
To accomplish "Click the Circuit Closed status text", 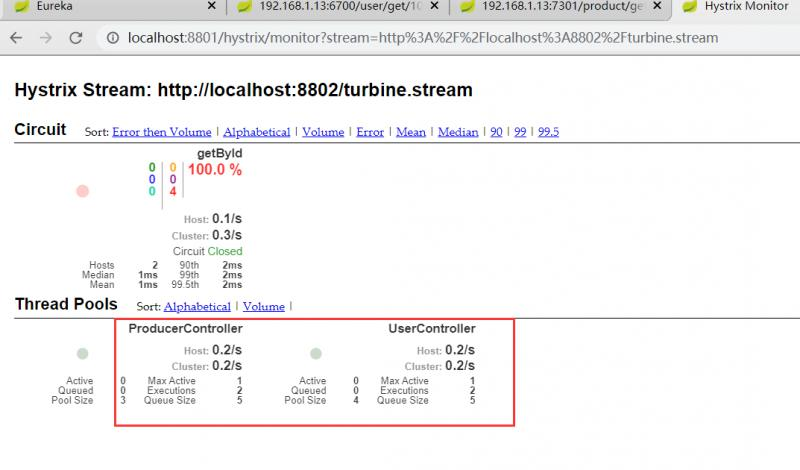I will pos(208,251).
